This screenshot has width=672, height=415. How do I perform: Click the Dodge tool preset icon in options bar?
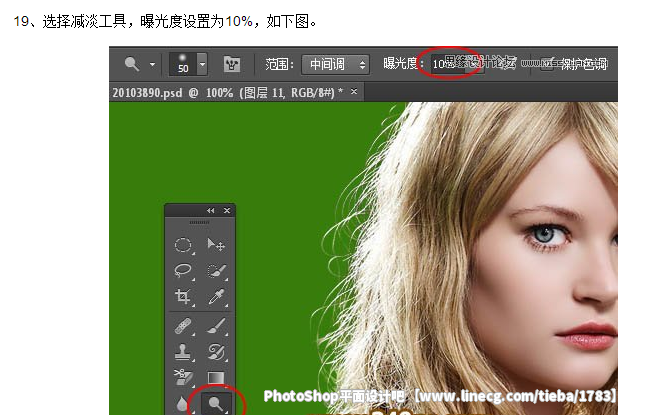tap(132, 64)
